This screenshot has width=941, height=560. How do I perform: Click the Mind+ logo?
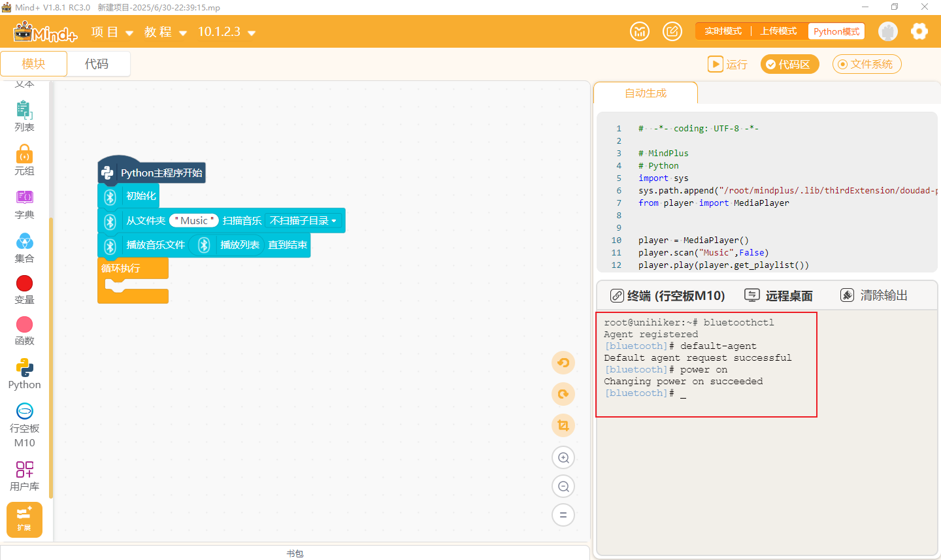point(45,31)
